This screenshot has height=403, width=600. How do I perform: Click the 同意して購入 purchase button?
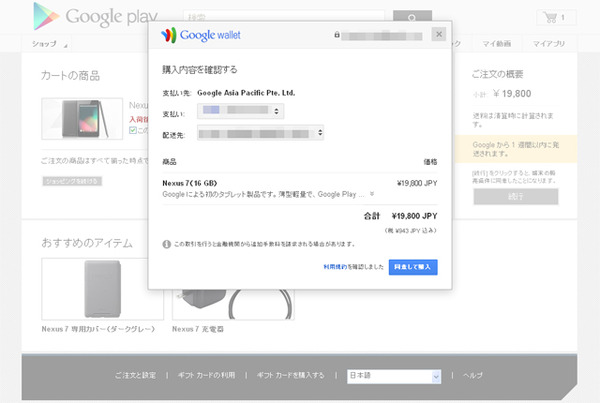(x=413, y=267)
